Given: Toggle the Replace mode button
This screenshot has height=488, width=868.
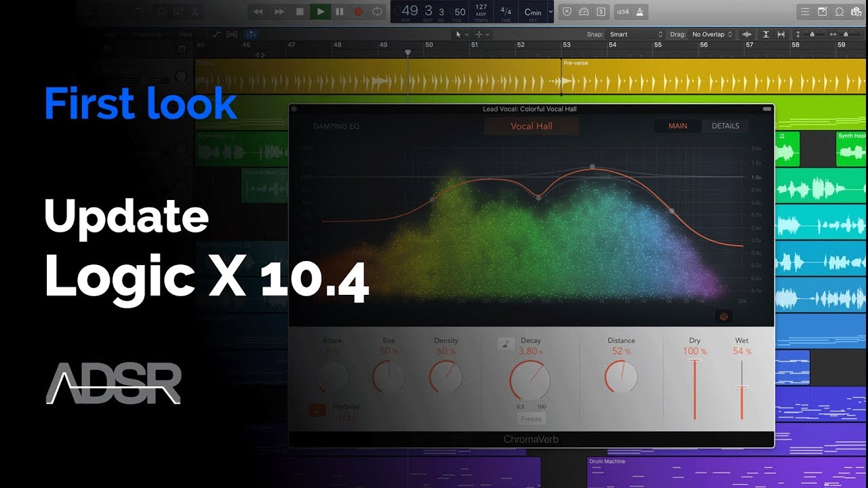Looking at the screenshot, I should [568, 12].
